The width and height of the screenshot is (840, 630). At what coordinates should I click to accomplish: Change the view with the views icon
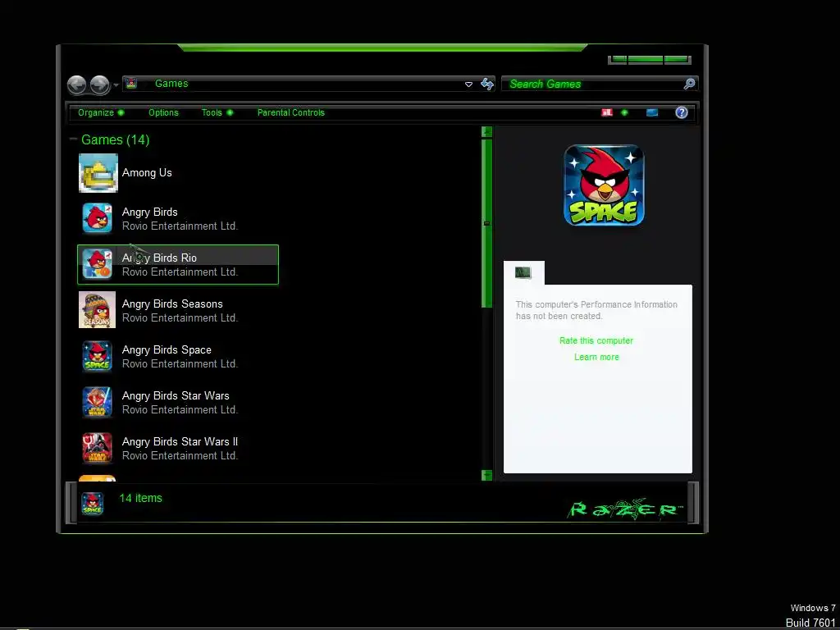pyautogui.click(x=606, y=112)
